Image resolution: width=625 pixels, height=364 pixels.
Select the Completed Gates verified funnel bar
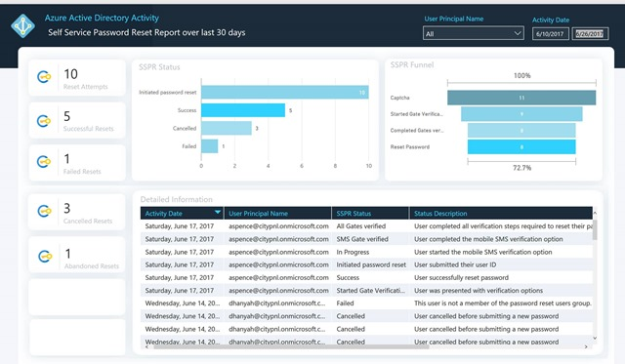pyautogui.click(x=521, y=130)
